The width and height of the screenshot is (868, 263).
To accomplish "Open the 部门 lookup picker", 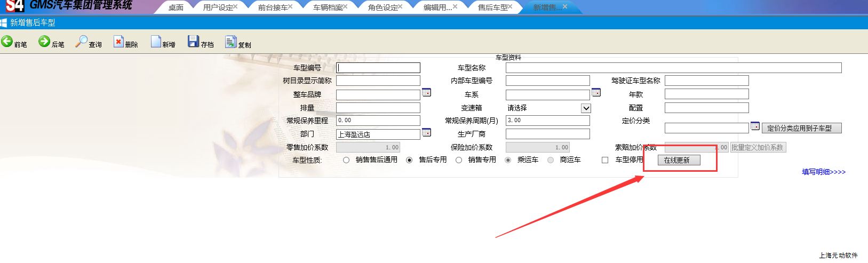I will tap(426, 133).
